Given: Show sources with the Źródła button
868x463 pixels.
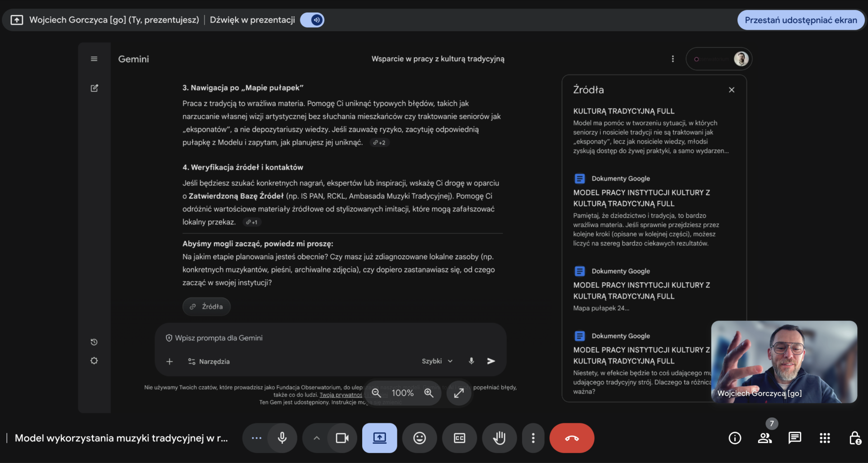Looking at the screenshot, I should [x=207, y=307].
